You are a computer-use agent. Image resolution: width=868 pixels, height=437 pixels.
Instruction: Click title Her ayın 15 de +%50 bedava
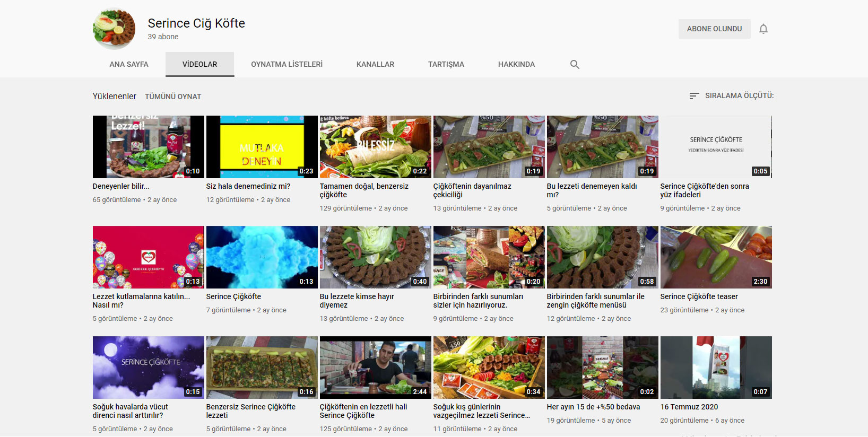(x=594, y=407)
